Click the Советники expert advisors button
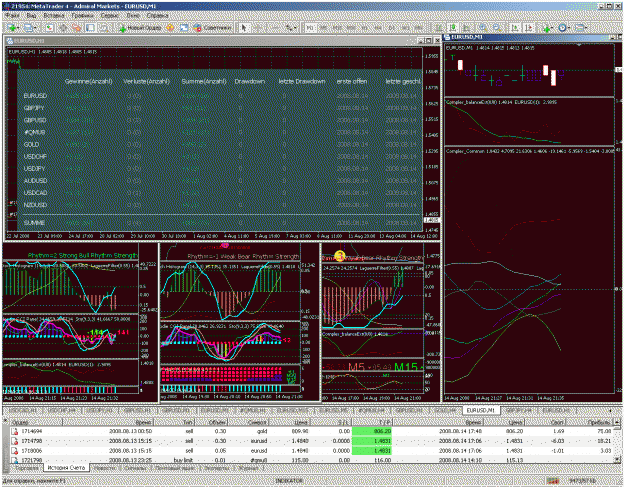The width and height of the screenshot is (625, 487). click(x=212, y=28)
